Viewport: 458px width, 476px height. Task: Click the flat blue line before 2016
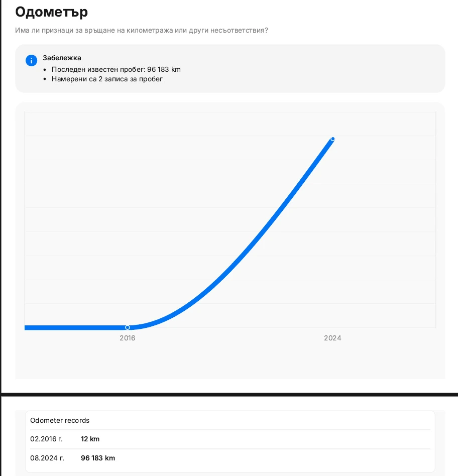tap(75, 328)
